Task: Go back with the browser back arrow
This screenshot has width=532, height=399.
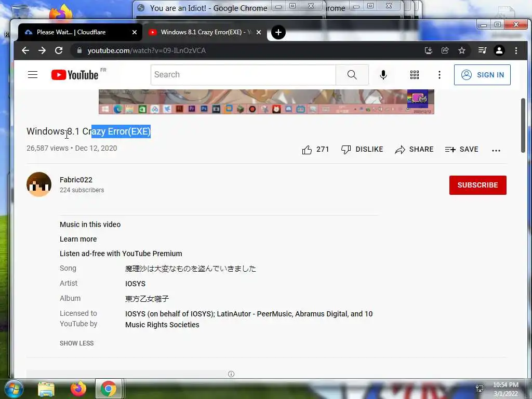Action: [x=25, y=50]
